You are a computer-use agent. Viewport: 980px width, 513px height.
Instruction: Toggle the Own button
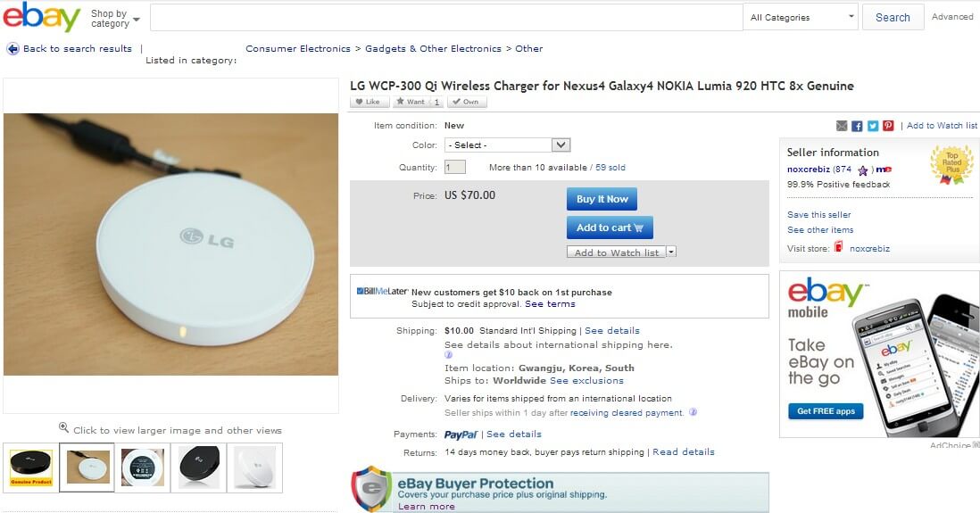pos(467,102)
